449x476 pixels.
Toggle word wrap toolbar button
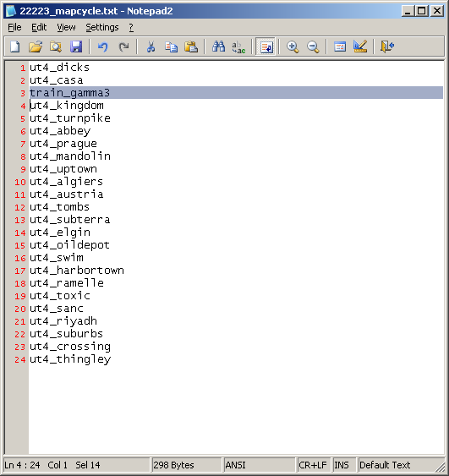pos(266,47)
